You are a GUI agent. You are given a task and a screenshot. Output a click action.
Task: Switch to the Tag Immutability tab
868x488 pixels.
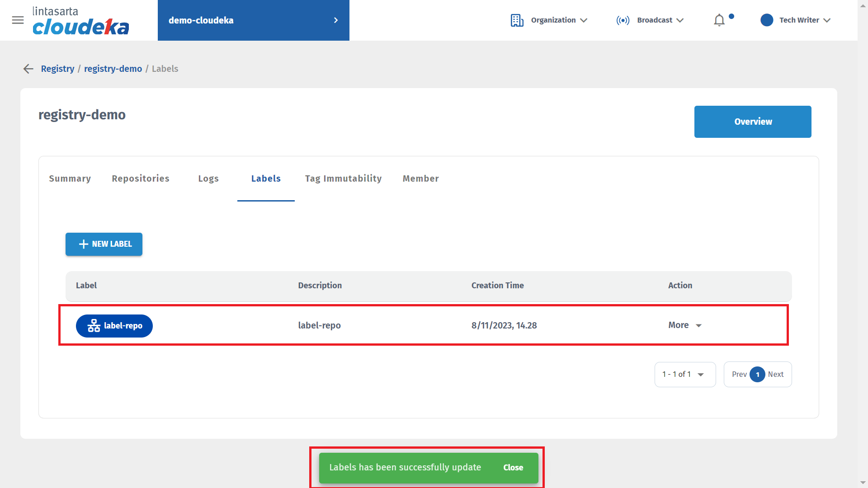(343, 178)
